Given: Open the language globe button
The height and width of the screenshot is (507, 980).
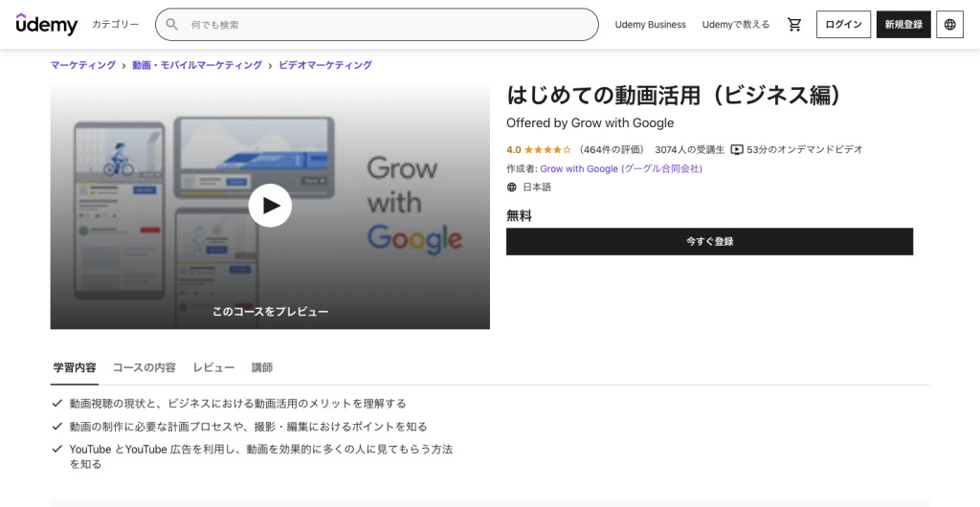Looking at the screenshot, I should 949,24.
